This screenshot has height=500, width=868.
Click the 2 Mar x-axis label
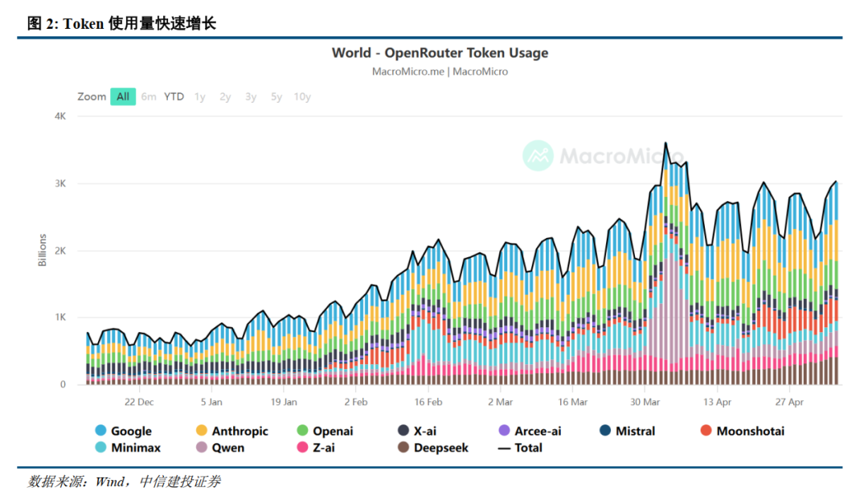pyautogui.click(x=501, y=402)
